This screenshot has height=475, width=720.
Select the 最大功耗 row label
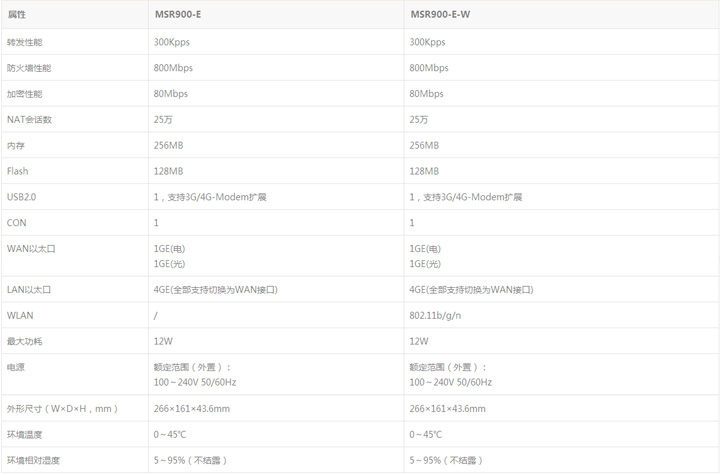click(25, 341)
